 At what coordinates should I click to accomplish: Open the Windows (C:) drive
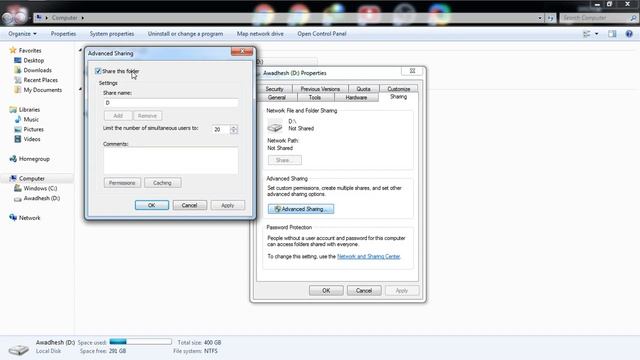point(40,188)
